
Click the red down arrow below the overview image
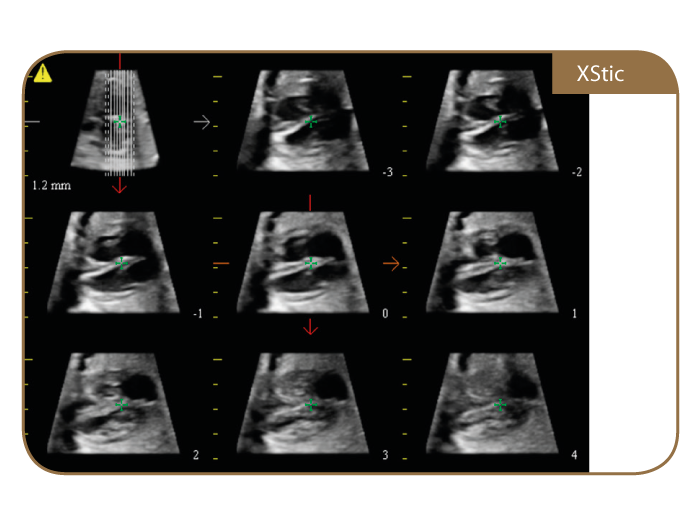click(x=119, y=185)
